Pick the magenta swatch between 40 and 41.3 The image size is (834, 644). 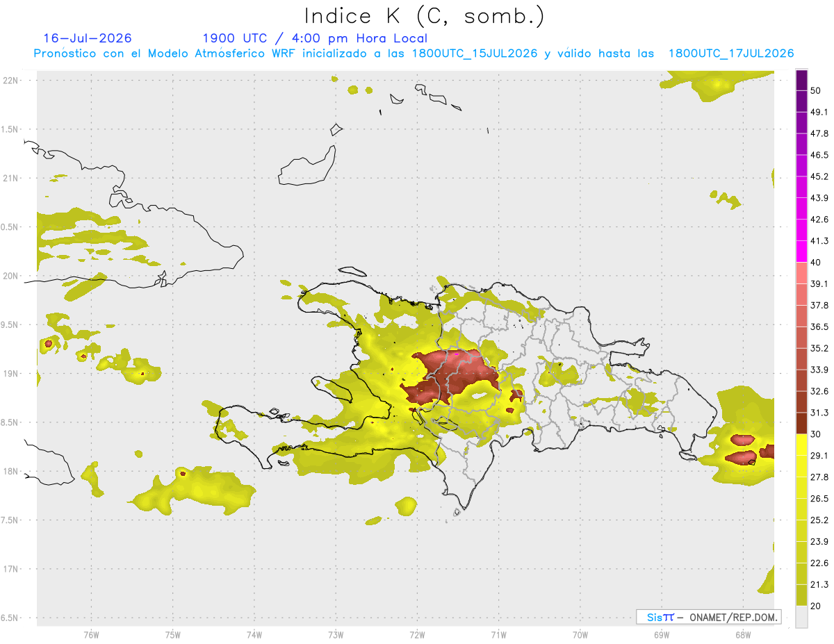click(801, 251)
